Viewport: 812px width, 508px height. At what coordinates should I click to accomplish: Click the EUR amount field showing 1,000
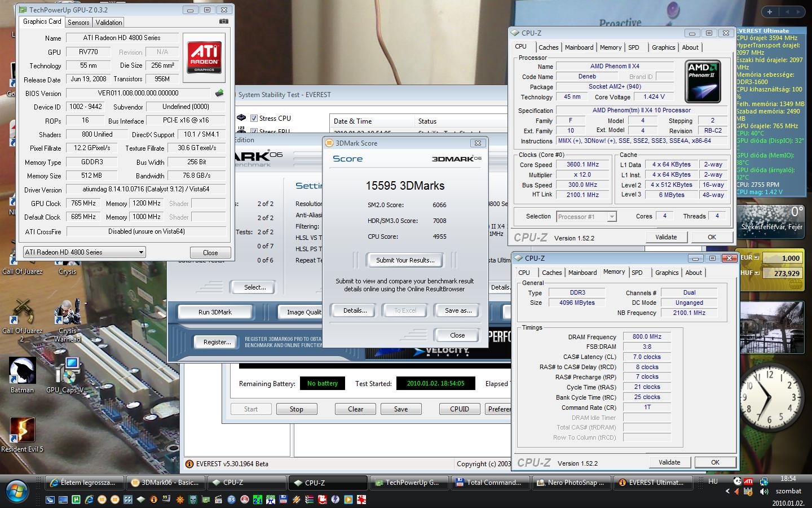783,258
